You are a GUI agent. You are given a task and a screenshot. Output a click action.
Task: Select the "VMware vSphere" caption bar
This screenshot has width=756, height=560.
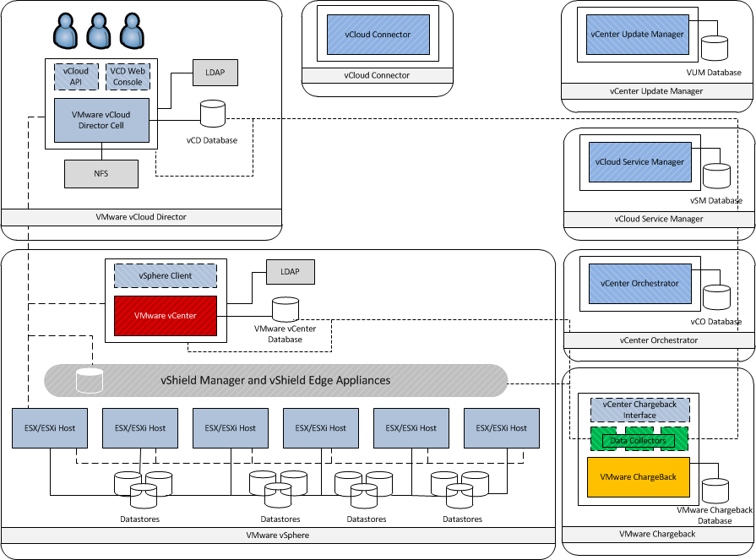click(x=278, y=536)
